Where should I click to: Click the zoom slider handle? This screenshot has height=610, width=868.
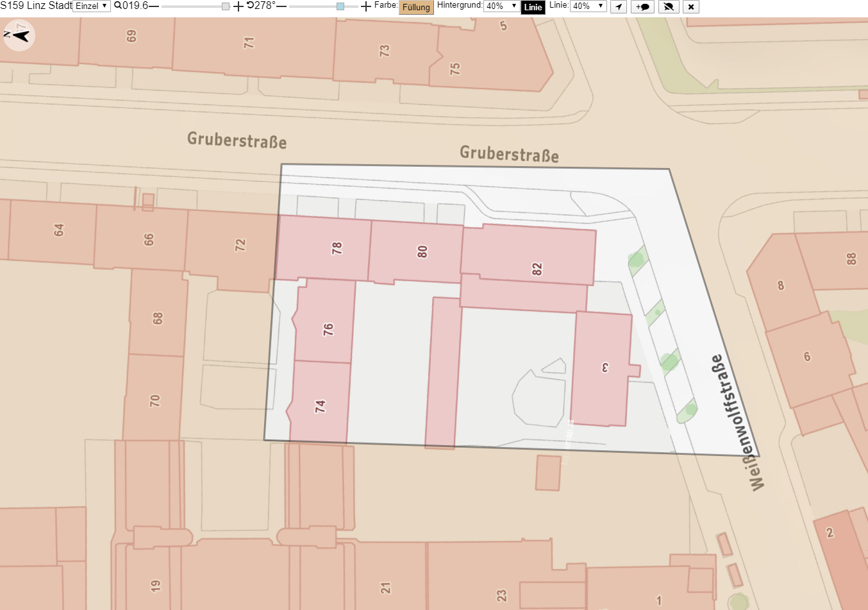pyautogui.click(x=226, y=6)
